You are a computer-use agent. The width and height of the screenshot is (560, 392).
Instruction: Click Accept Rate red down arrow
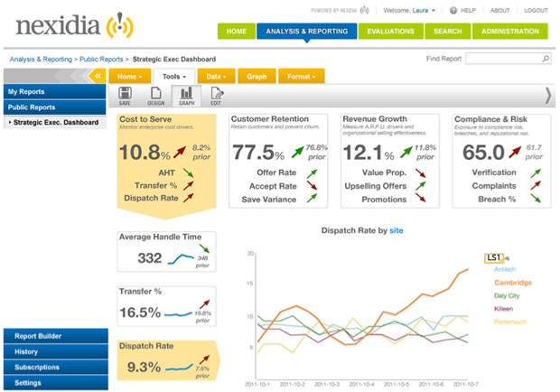coord(312,185)
